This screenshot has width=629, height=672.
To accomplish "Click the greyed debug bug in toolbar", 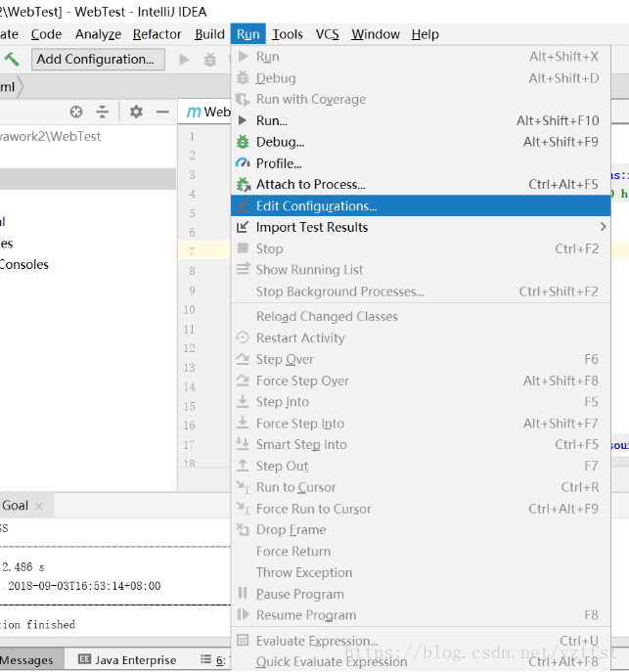I will 210,60.
